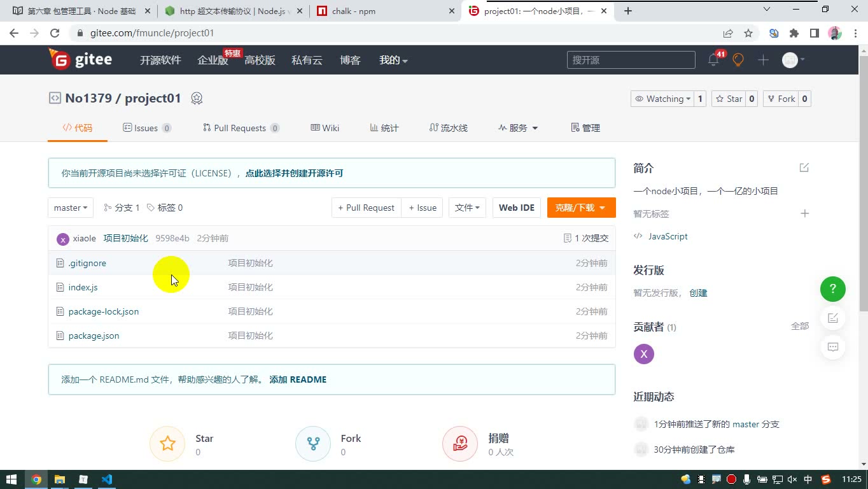
Task: Click the 添加 README link
Action: pyautogui.click(x=298, y=379)
